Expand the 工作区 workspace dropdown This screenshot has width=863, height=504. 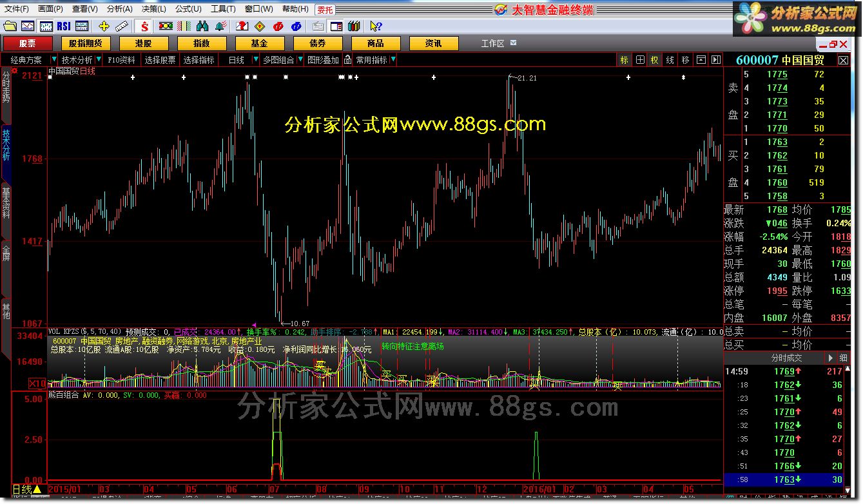click(x=514, y=43)
